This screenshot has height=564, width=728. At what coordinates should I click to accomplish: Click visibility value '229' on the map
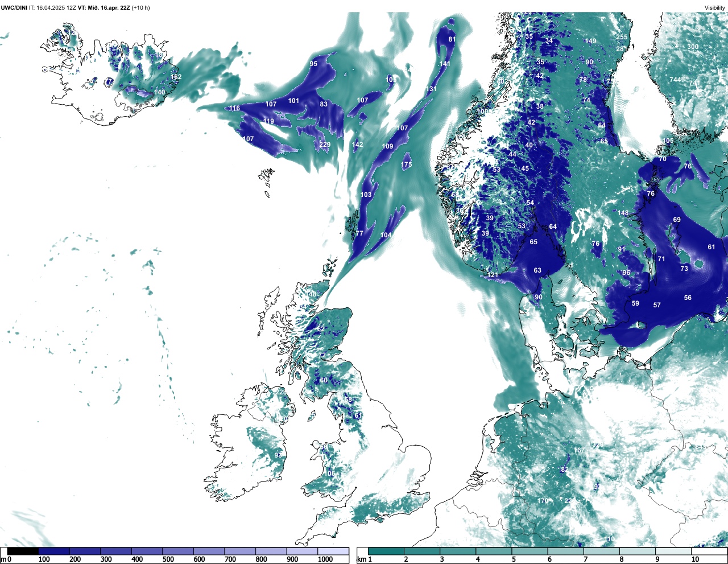coord(325,145)
